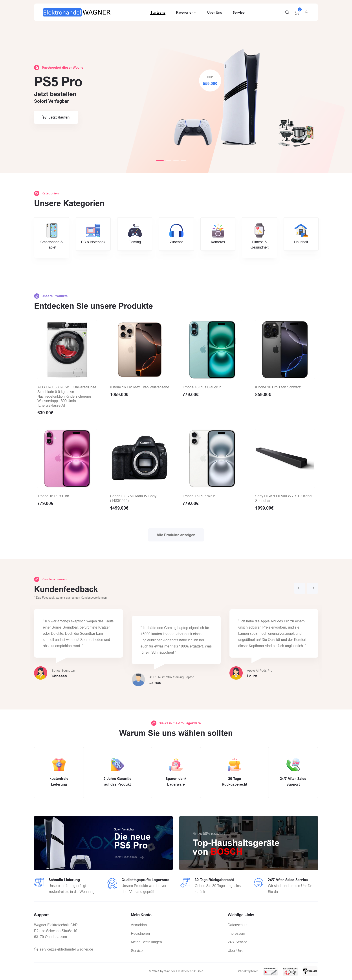Open the search icon in header
This screenshot has width=352, height=980.
(287, 13)
